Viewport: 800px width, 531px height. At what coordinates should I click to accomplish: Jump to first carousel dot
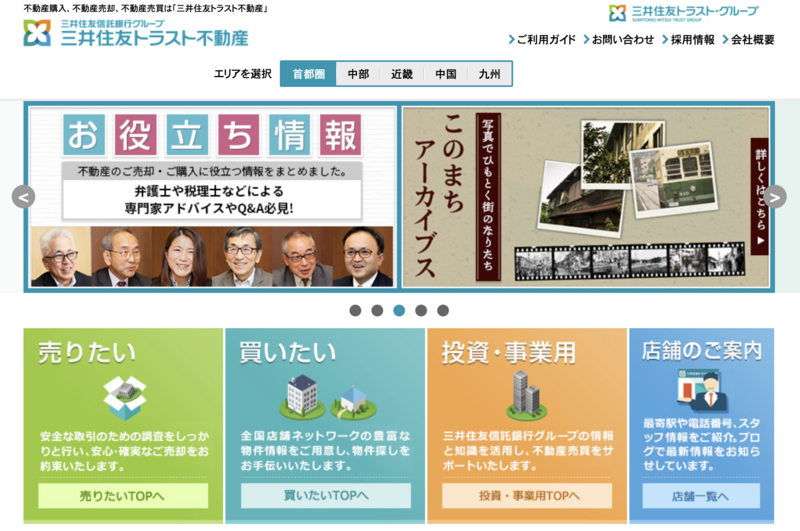355,310
